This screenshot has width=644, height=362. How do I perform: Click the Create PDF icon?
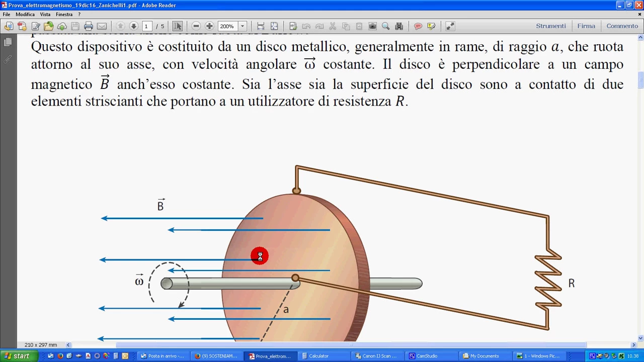click(22, 26)
